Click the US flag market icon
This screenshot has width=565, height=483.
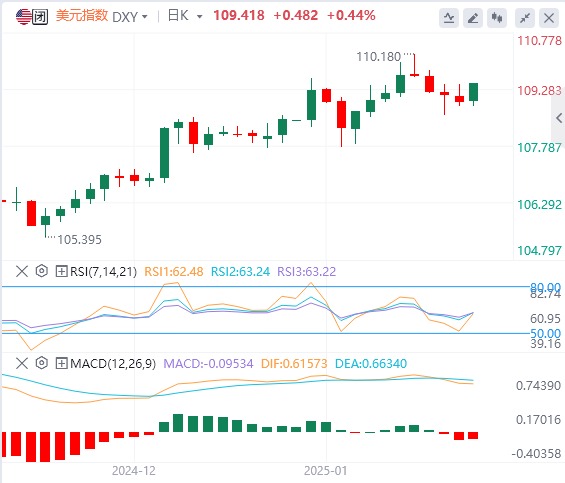tap(24, 17)
